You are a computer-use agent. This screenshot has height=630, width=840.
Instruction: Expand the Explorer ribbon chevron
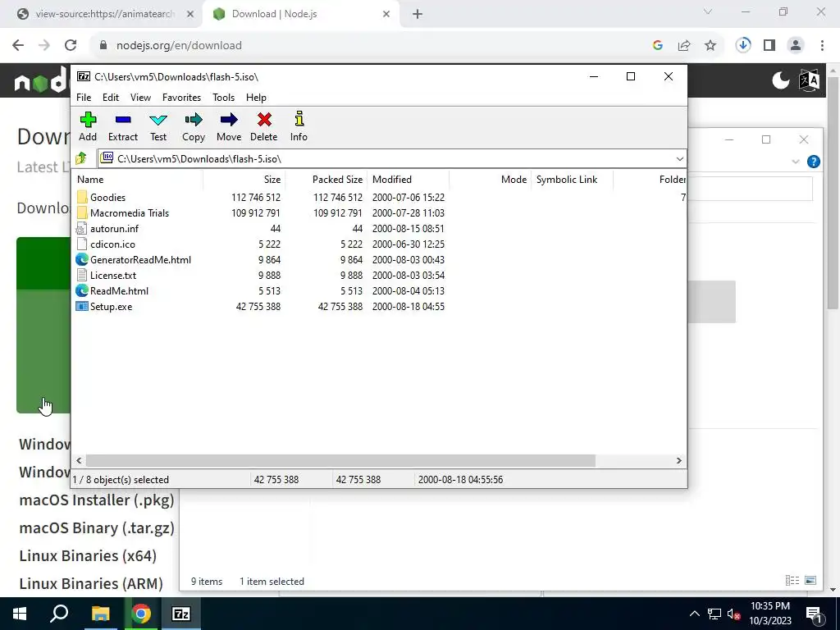pyautogui.click(x=796, y=162)
